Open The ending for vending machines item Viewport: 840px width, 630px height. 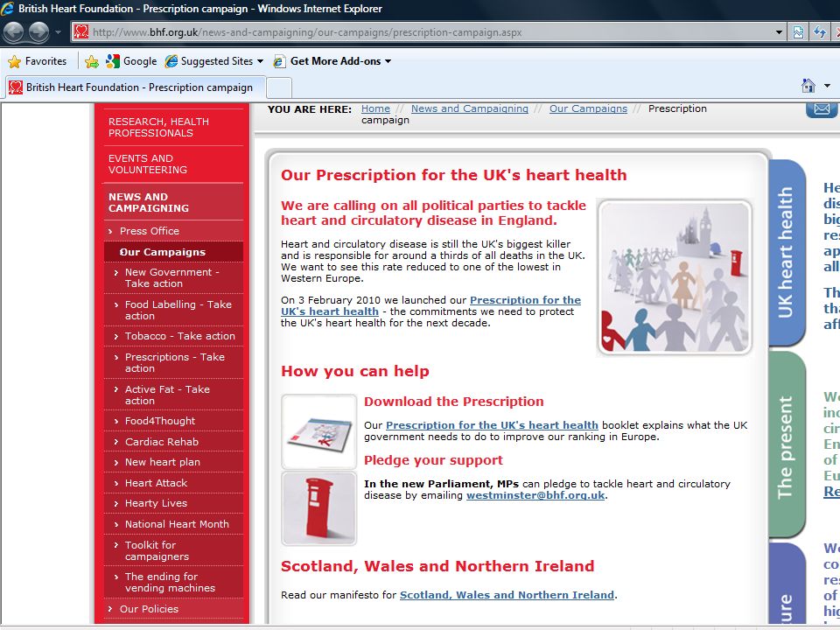[x=173, y=582]
